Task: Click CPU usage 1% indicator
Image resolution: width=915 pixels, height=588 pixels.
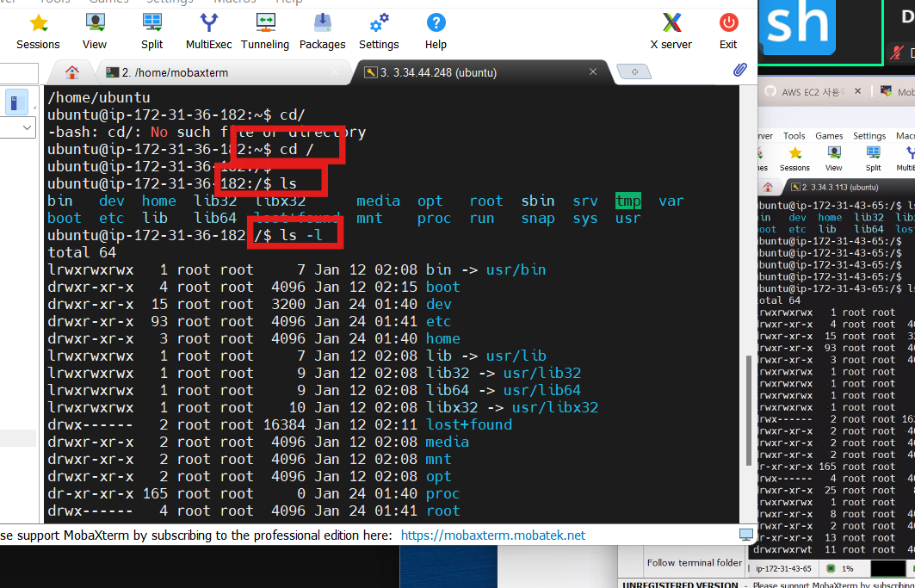Action: pyautogui.click(x=840, y=568)
